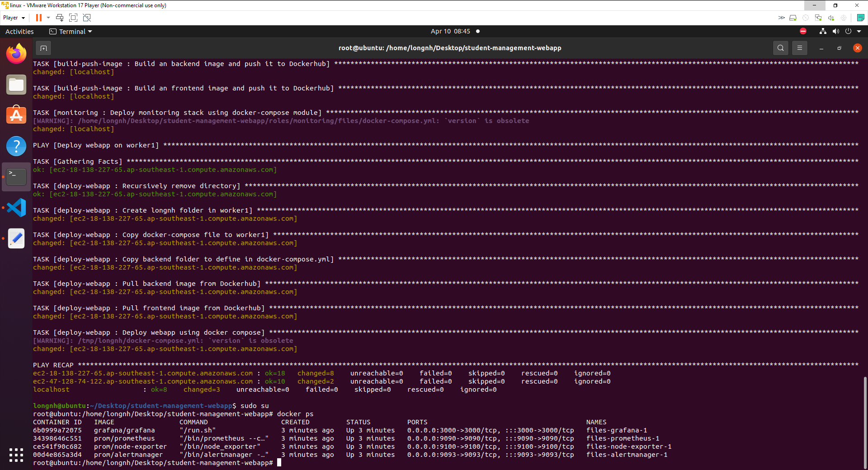Click 'files-grafana-1' container name
Viewport: 868px width, 470px height.
tap(617, 430)
